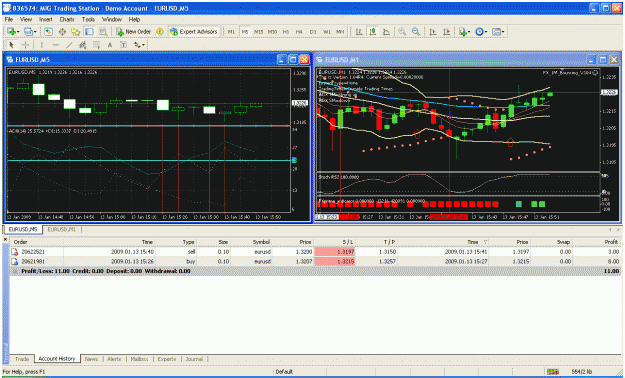Open the Charts menu

tap(67, 19)
